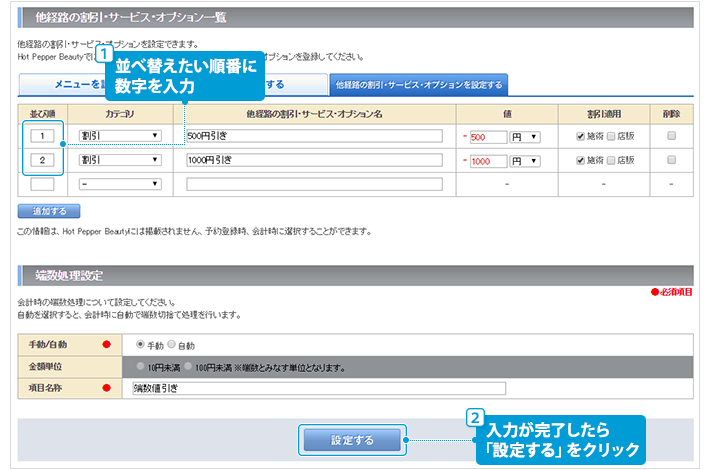The image size is (710, 470).
Task: Click the 追加する button
Action: [49, 212]
